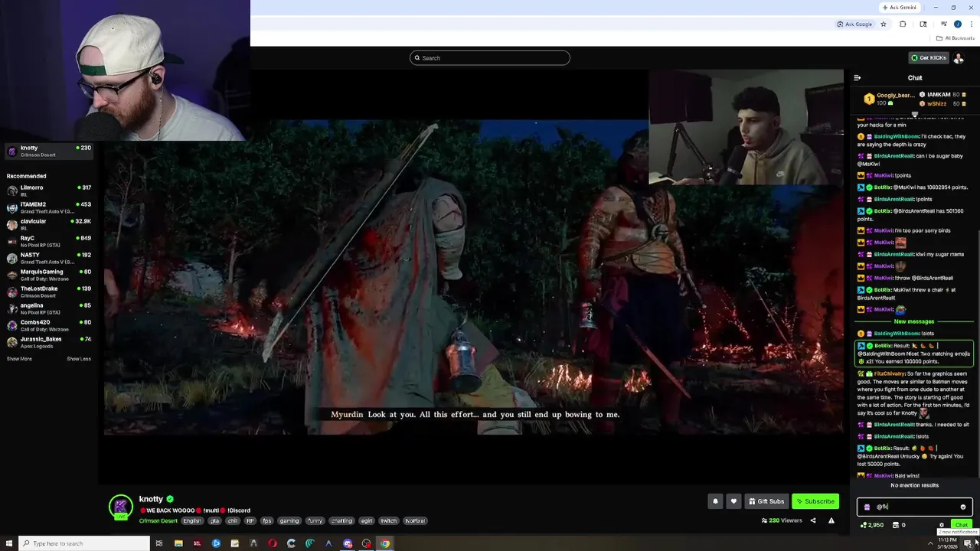Select the English tag

coord(192,521)
